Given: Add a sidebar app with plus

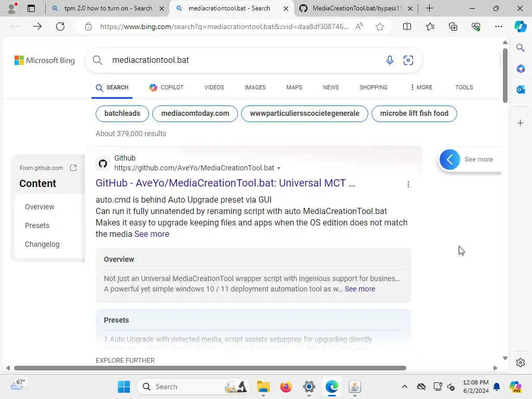Looking at the screenshot, I should (521, 123).
